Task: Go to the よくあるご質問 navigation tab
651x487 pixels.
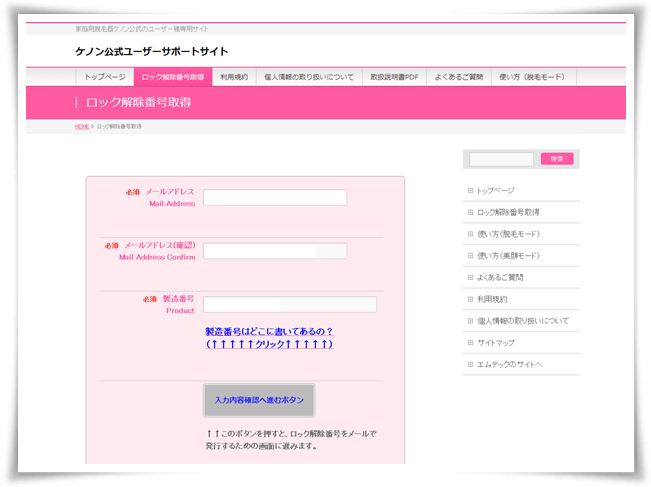Action: [x=459, y=77]
